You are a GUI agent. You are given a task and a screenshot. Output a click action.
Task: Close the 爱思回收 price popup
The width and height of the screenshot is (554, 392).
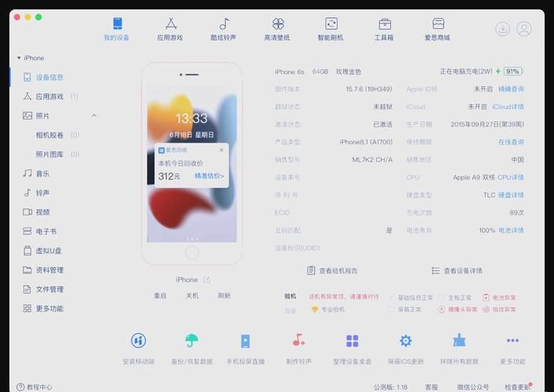pyautogui.click(x=222, y=150)
